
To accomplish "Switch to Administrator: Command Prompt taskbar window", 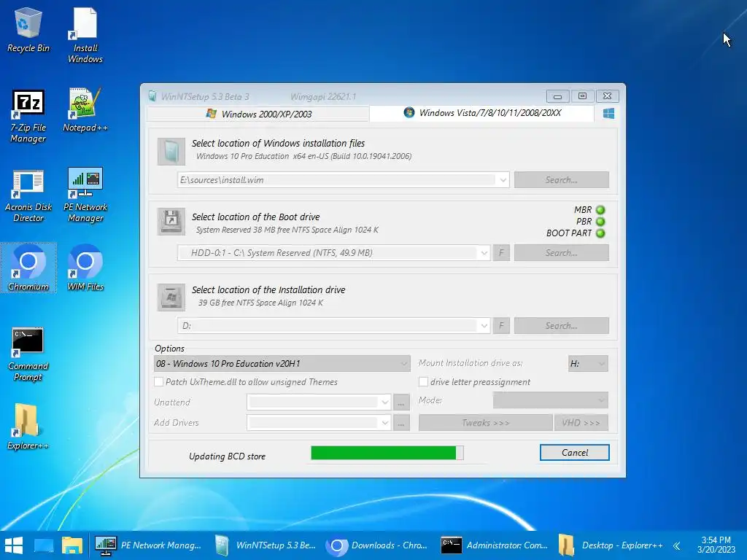I will [x=495, y=545].
